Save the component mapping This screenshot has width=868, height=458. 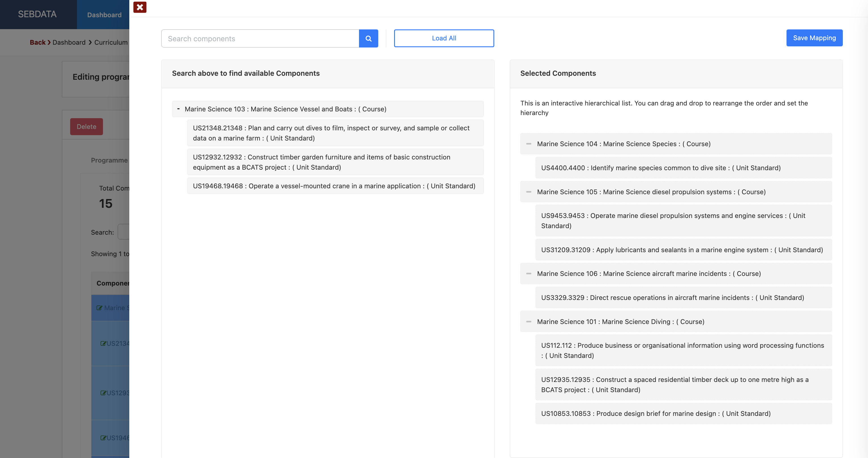[x=814, y=38]
